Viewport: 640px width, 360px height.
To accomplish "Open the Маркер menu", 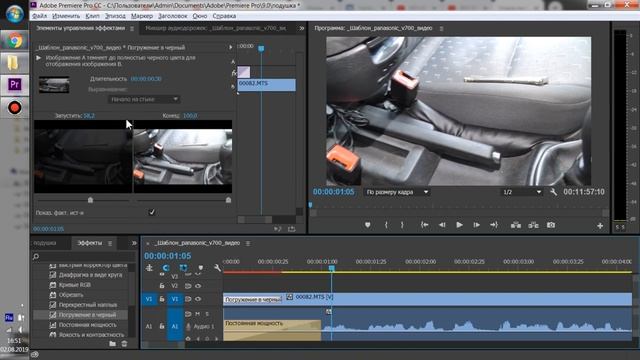I will coord(142,16).
